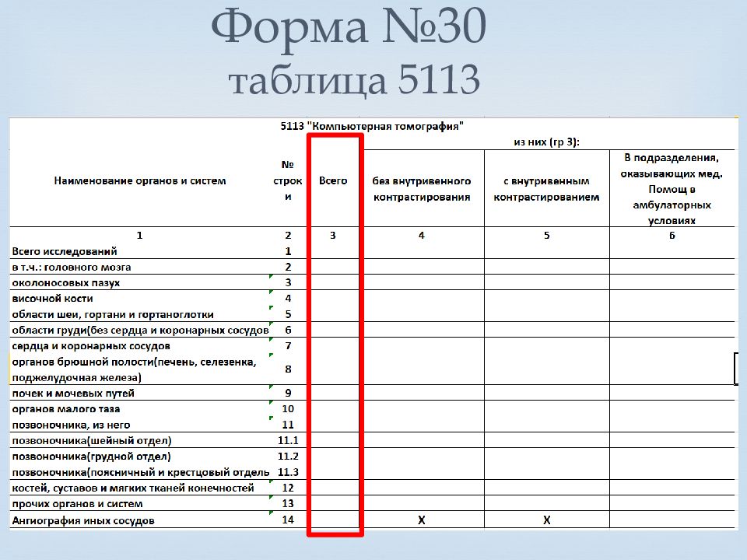The height and width of the screenshot is (560, 747).
Task: Click the "из них (гр 3):" header text
Action: pyautogui.click(x=546, y=142)
